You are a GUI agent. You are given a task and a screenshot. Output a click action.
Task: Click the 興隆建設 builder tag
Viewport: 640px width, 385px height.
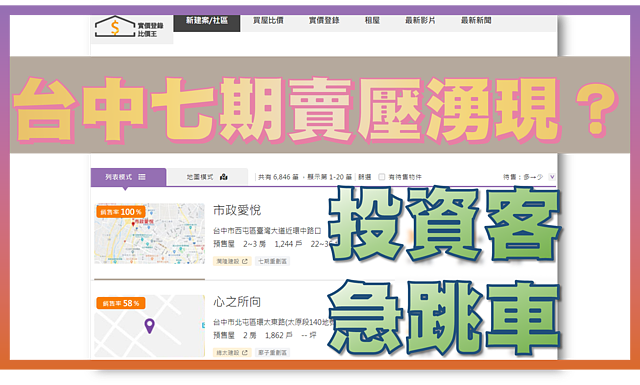click(232, 261)
